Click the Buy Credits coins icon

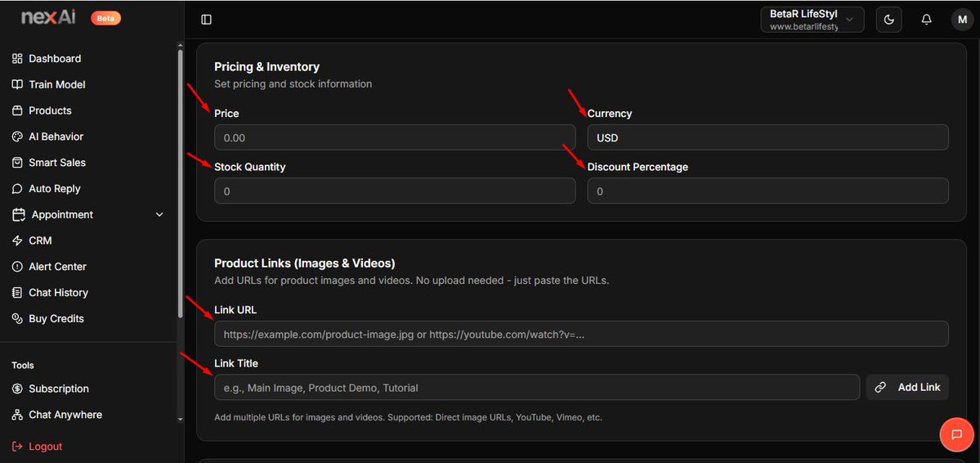point(17,318)
